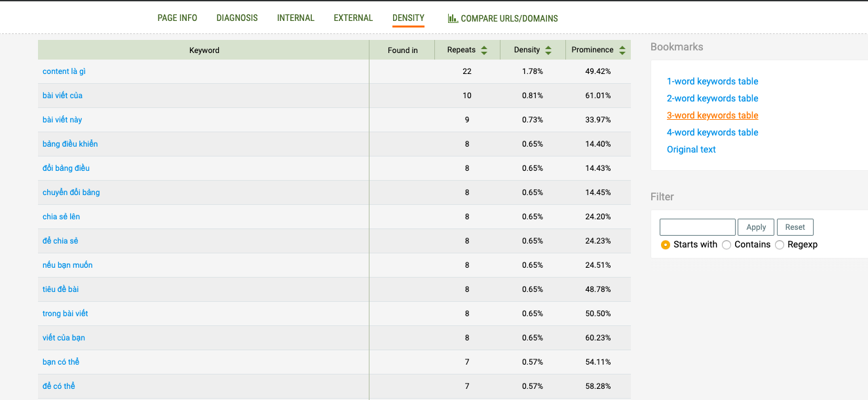Select the Contains filter option
Image resolution: width=868 pixels, height=400 pixels.
point(726,245)
